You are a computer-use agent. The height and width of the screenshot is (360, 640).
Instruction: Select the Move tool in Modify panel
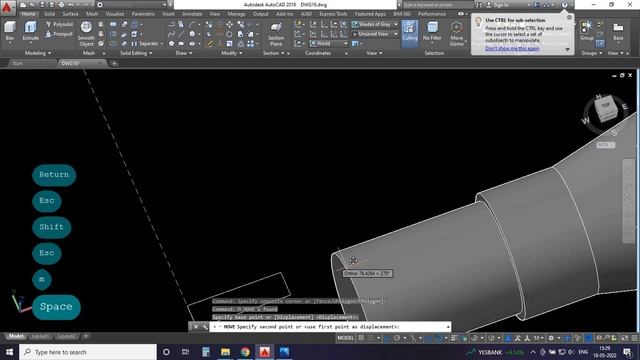click(230, 24)
